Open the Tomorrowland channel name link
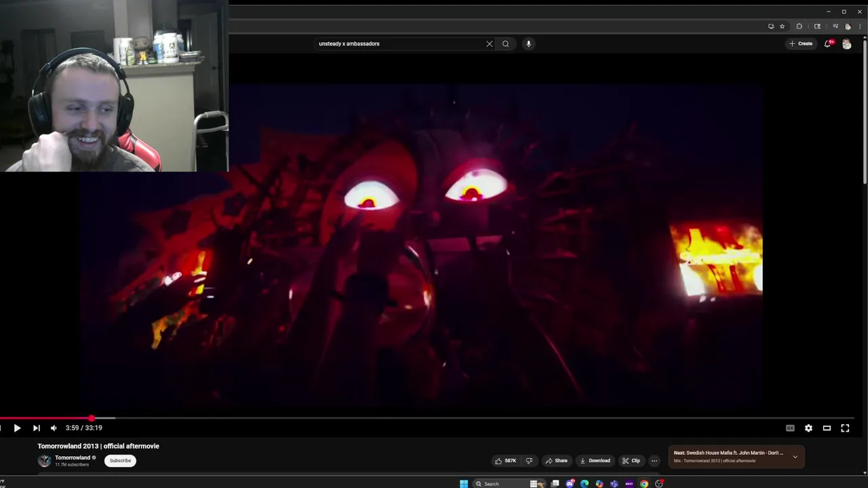This screenshot has width=868, height=488. pos(73,457)
